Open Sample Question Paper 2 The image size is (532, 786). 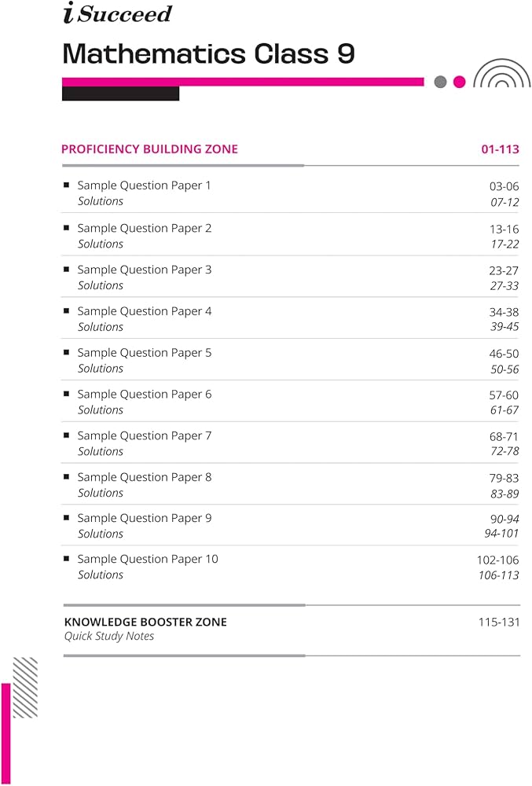(144, 228)
